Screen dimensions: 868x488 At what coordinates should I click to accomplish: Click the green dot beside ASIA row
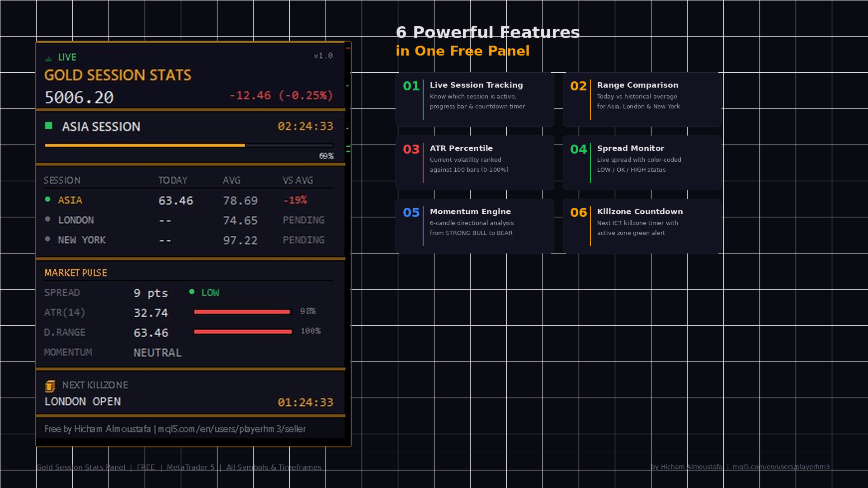click(47, 199)
